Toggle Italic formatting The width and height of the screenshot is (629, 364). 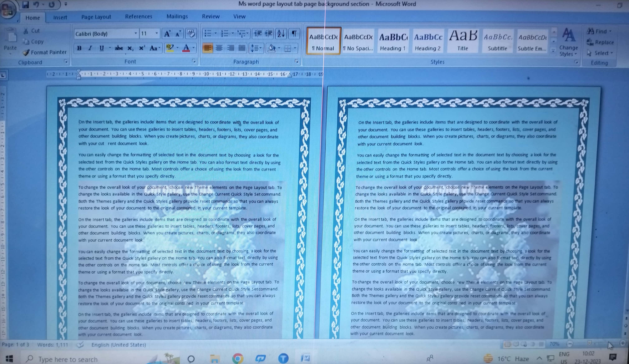pos(90,48)
